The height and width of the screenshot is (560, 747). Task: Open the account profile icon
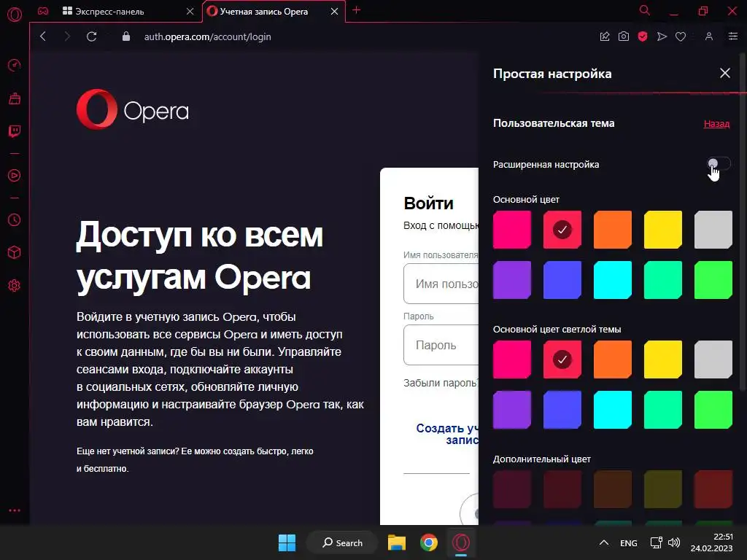(709, 36)
